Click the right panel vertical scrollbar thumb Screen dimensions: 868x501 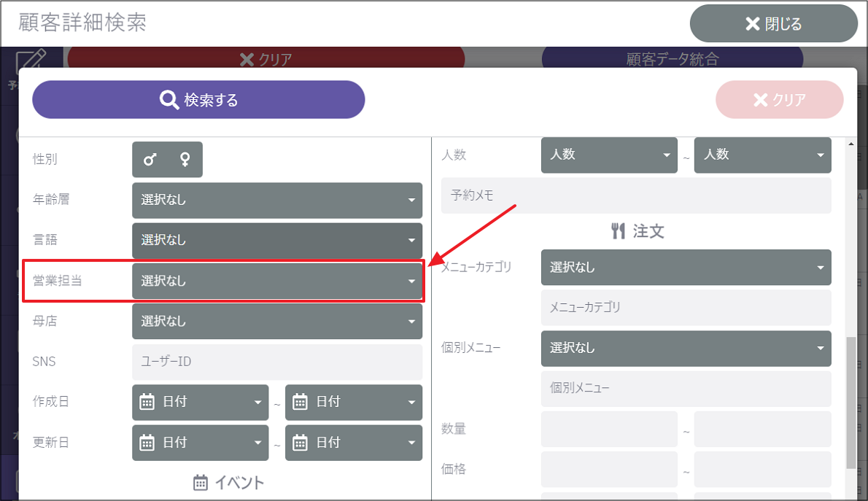click(850, 403)
